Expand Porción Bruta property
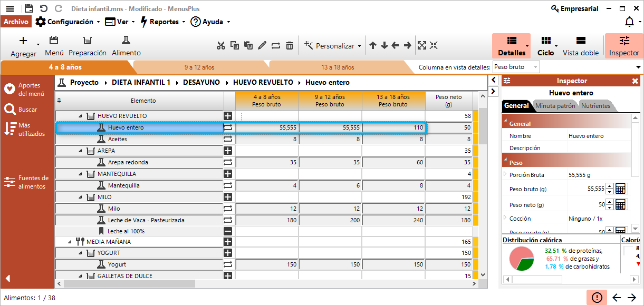Screen dimensions: 644x306 [x=505, y=174]
